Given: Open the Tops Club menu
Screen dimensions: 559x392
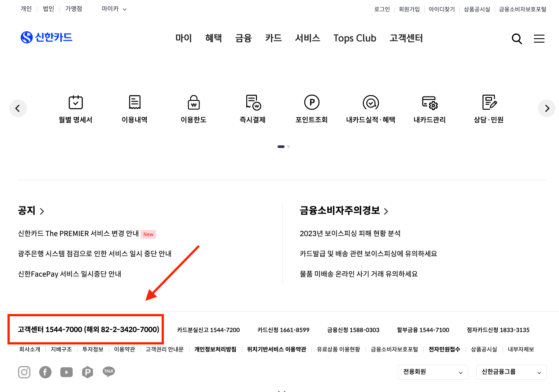Looking at the screenshot, I should (355, 38).
